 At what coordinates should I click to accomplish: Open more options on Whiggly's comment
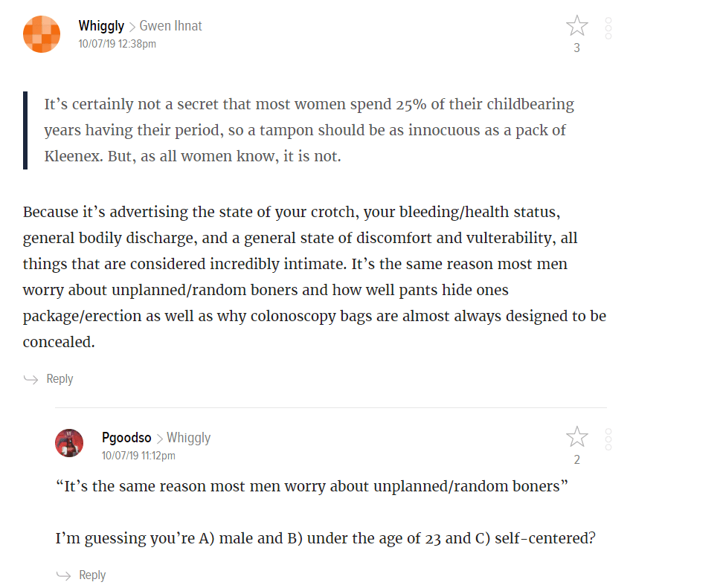[x=608, y=28]
